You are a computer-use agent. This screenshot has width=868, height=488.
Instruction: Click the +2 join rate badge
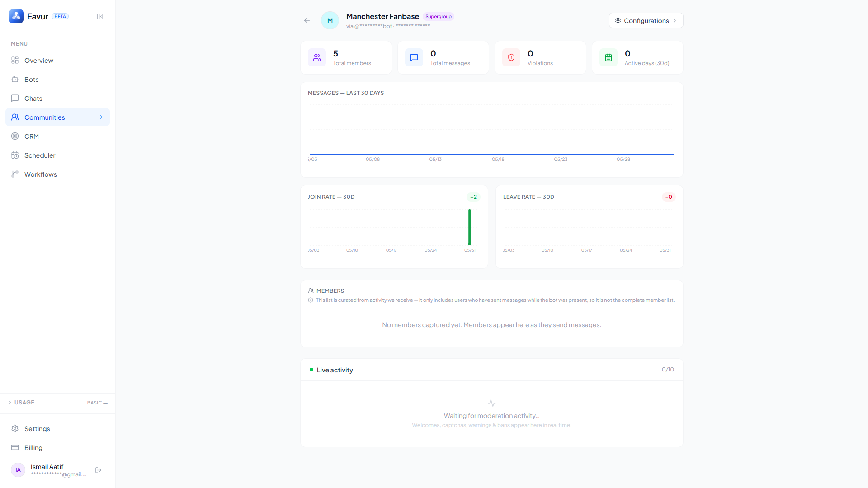click(x=473, y=197)
